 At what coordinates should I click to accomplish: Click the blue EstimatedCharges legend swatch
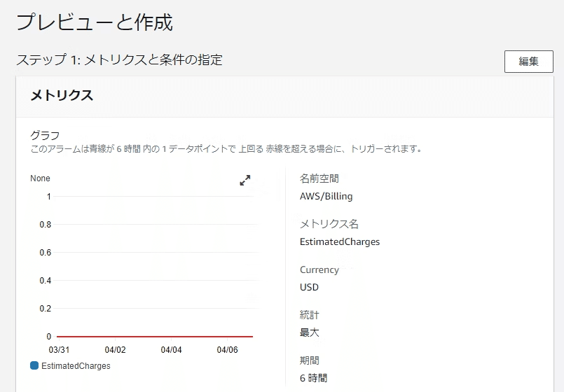pyautogui.click(x=34, y=366)
